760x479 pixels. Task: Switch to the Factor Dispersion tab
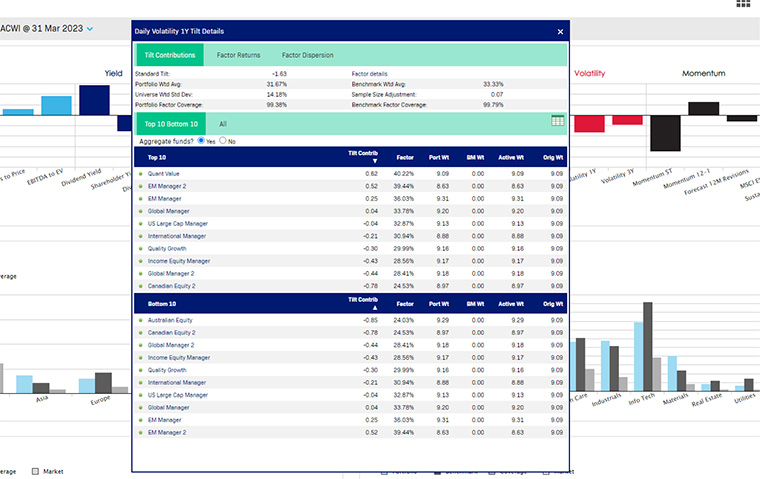coord(307,55)
